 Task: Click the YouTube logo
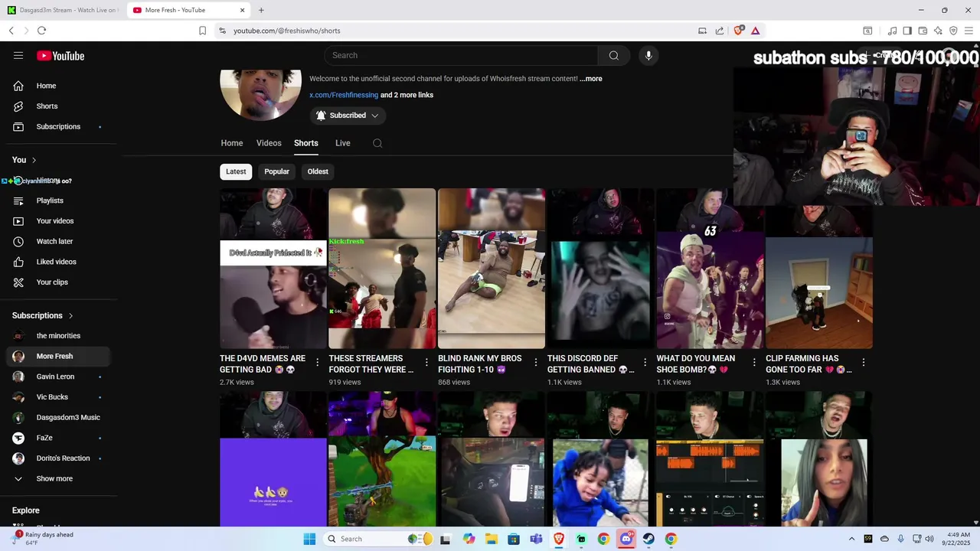pyautogui.click(x=60, y=56)
